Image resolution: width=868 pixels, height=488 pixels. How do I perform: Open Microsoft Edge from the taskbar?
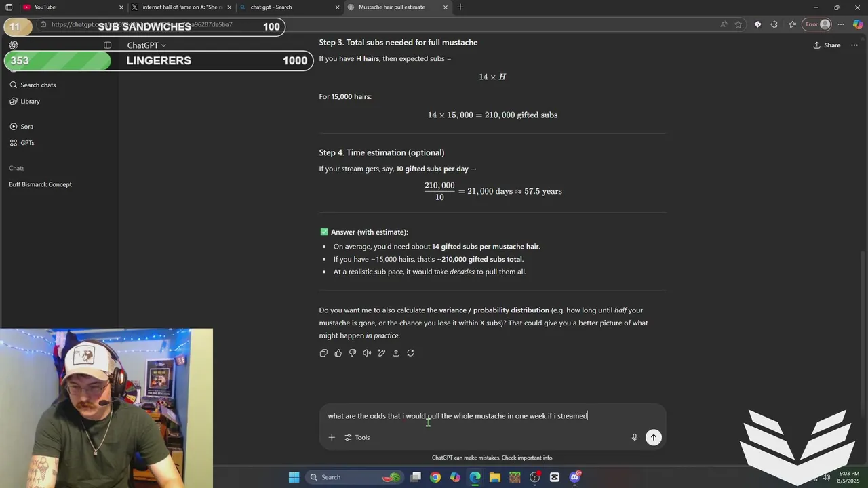[x=475, y=477]
